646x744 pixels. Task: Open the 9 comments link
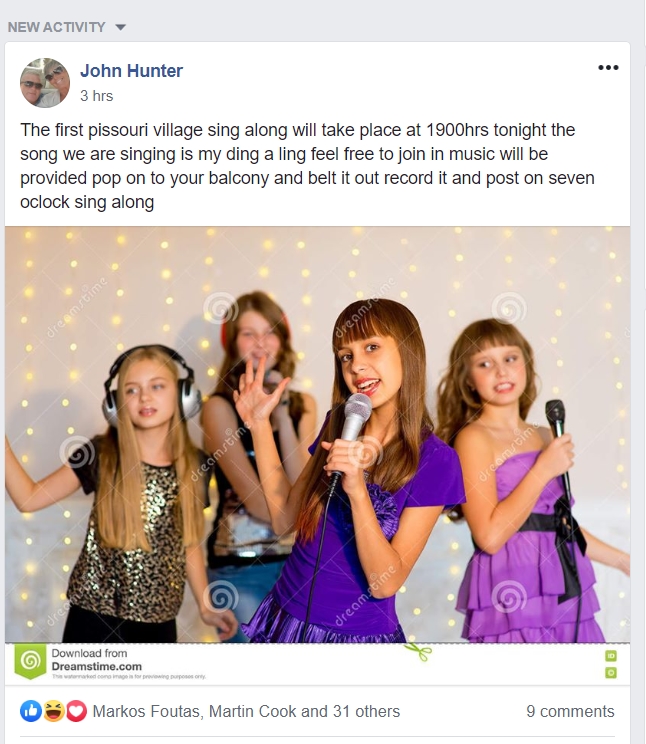(x=570, y=711)
